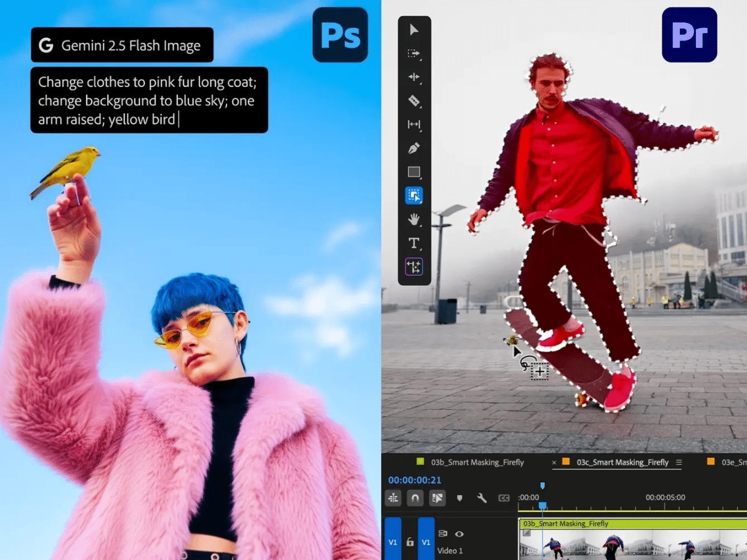Pick the Razor tool

tap(414, 101)
